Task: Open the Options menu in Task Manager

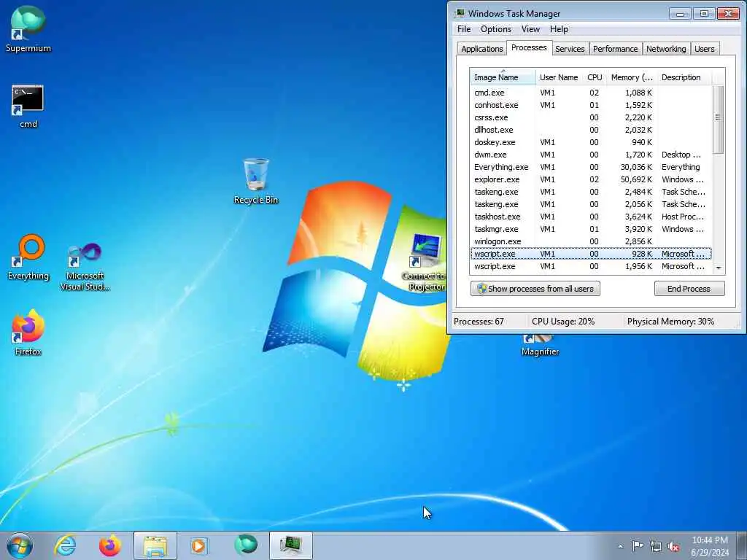Action: click(x=496, y=29)
